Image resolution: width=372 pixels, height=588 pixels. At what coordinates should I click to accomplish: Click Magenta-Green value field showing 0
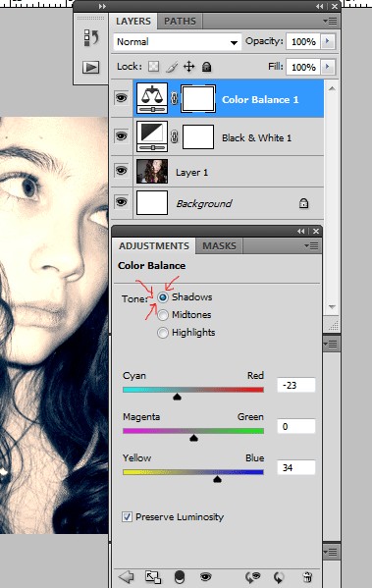point(295,426)
